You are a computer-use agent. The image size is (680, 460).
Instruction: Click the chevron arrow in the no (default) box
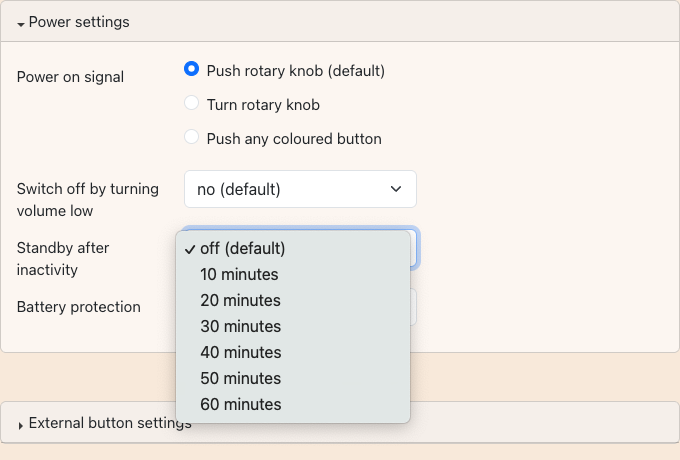pyautogui.click(x=396, y=189)
